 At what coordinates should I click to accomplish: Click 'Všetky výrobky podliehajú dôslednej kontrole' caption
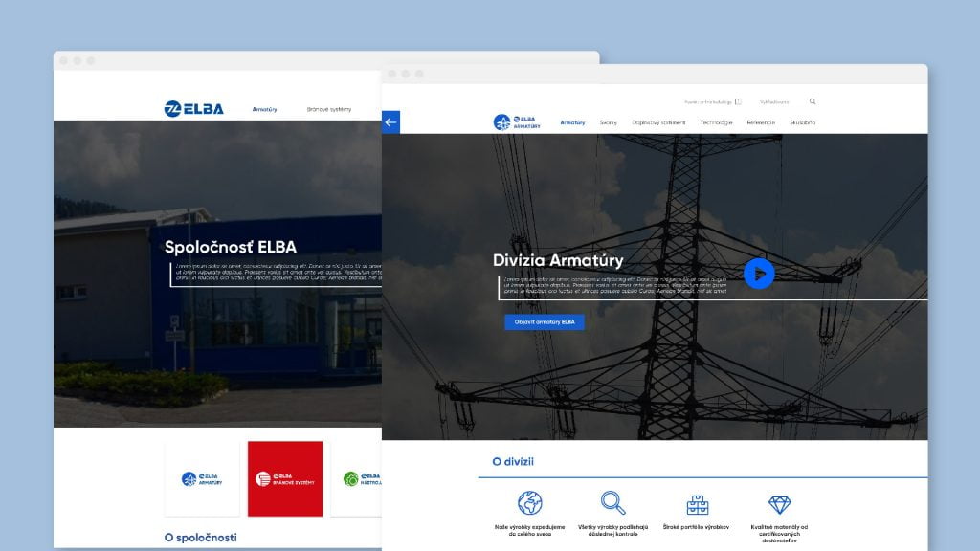[x=613, y=530]
